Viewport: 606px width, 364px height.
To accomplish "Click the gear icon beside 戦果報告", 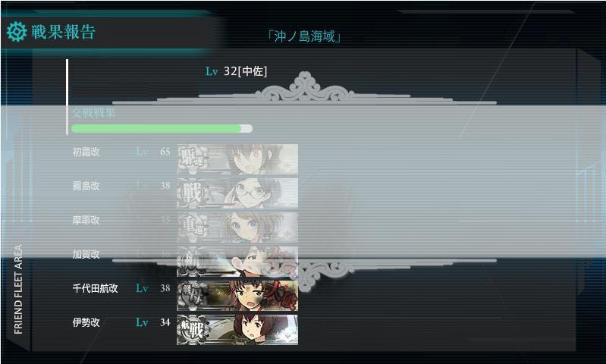I will pos(17,32).
